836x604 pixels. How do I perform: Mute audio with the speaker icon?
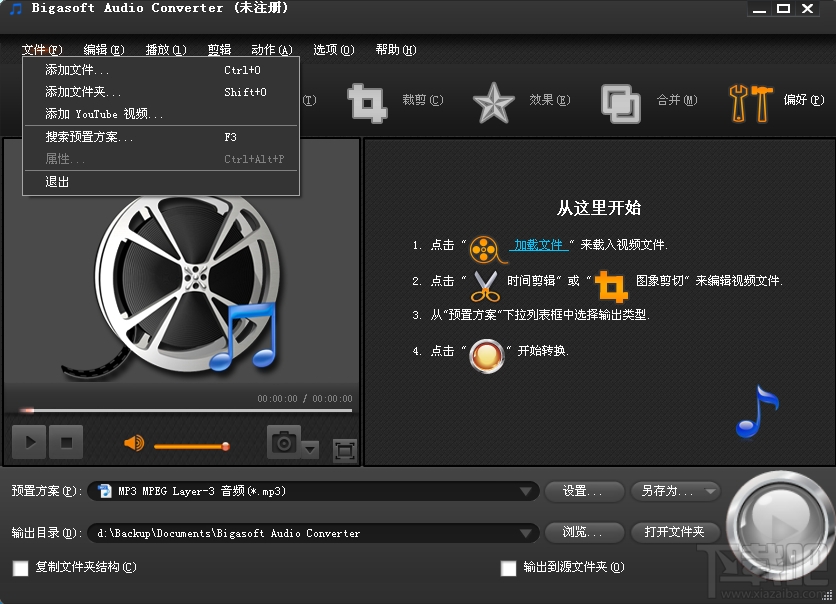coord(134,444)
